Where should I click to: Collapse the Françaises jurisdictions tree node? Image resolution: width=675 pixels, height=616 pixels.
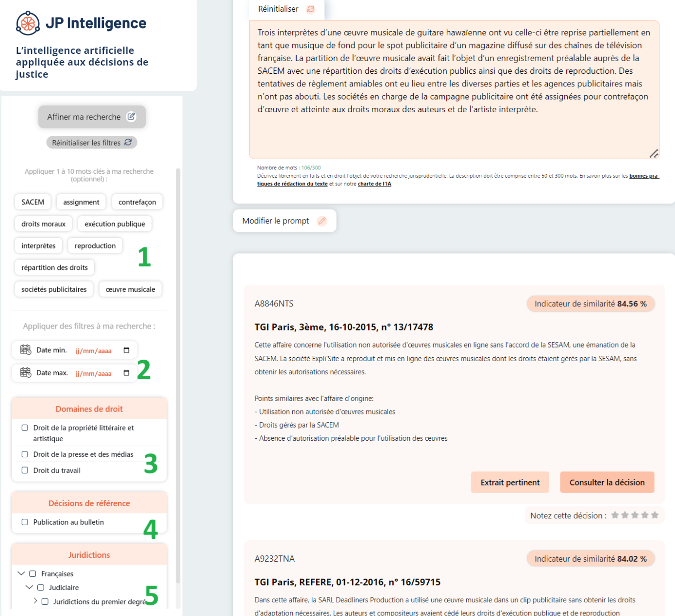(x=21, y=573)
